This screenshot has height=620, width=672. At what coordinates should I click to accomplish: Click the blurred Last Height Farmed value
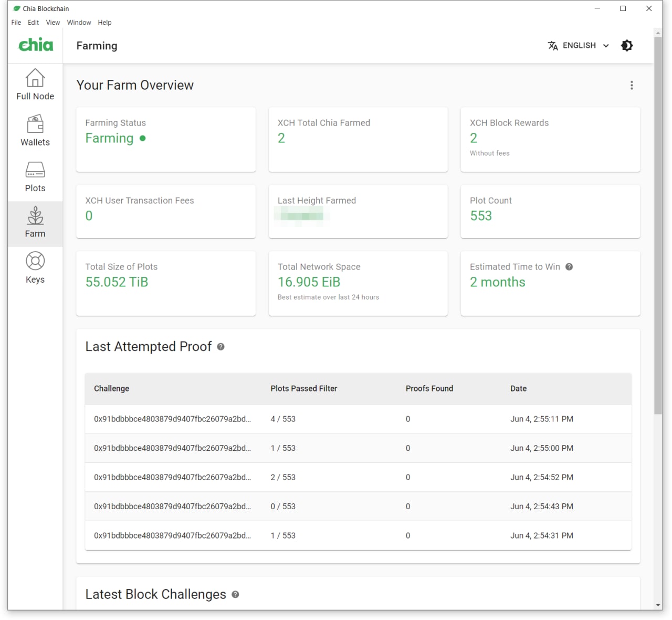(302, 216)
